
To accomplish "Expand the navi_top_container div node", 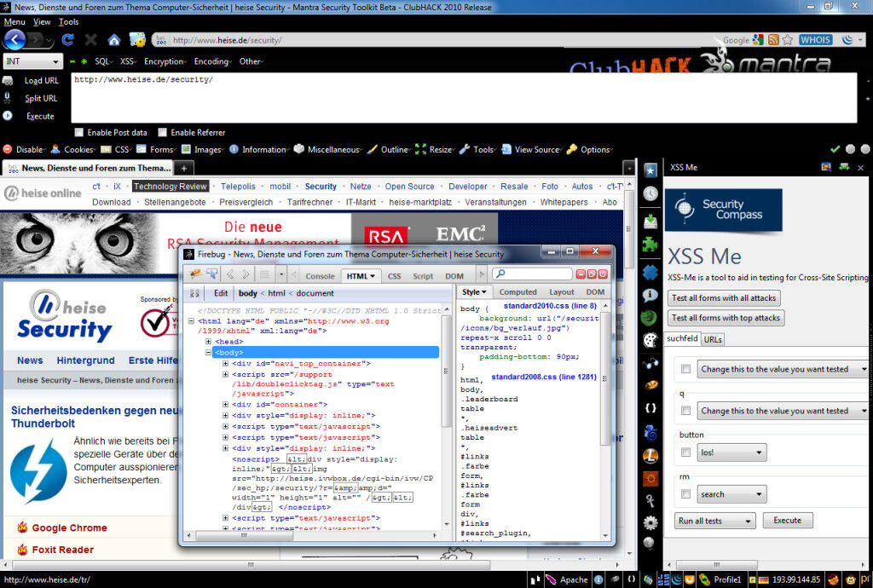I will click(x=225, y=363).
